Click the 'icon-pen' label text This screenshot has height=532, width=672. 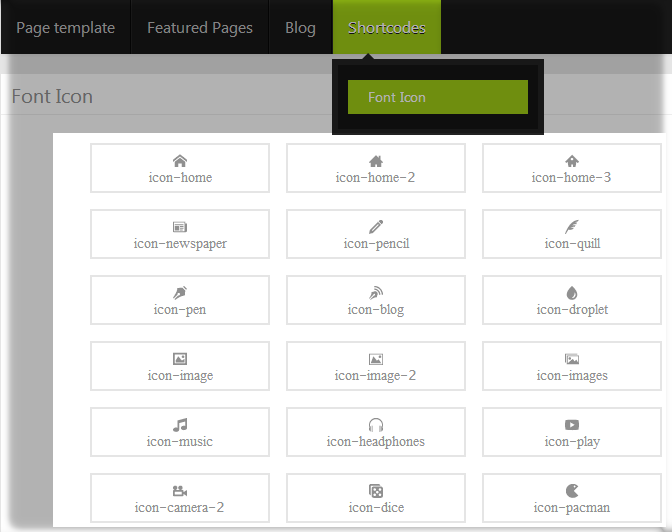tap(180, 310)
